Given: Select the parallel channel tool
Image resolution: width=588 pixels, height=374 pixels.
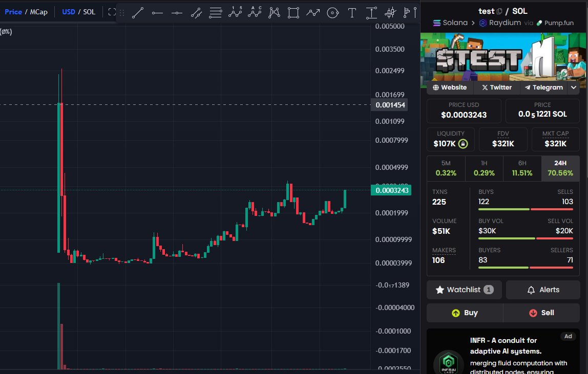Looking at the screenshot, I should click(197, 13).
